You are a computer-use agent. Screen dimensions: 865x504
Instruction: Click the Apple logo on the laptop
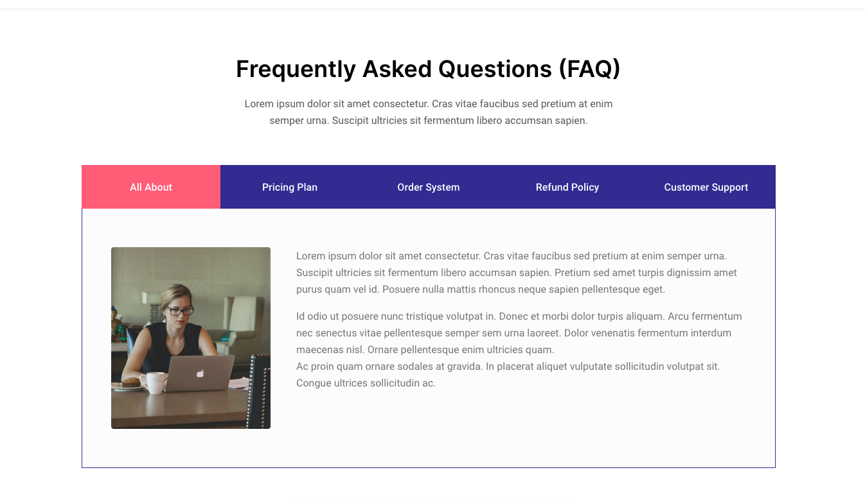[x=200, y=373]
